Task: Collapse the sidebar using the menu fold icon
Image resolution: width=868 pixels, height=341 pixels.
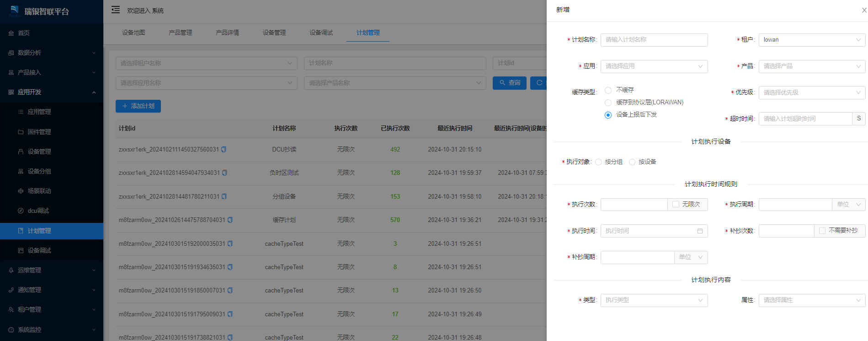Action: tap(116, 10)
